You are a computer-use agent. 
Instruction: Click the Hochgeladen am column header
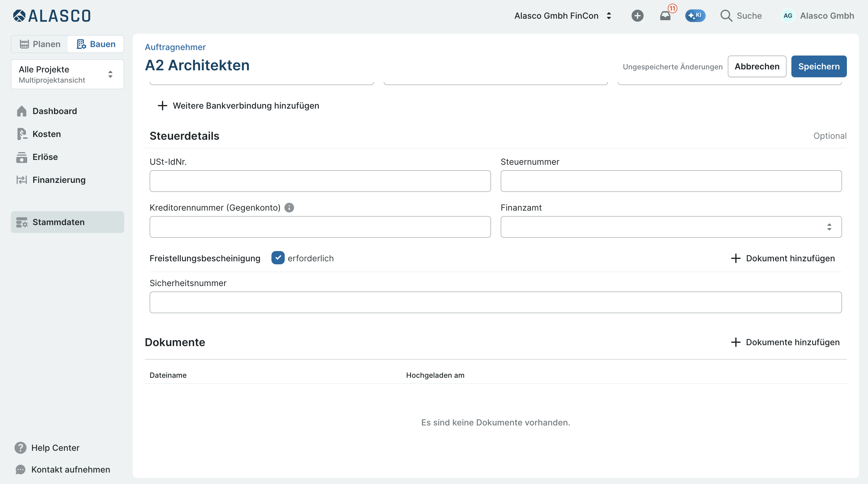coord(435,375)
